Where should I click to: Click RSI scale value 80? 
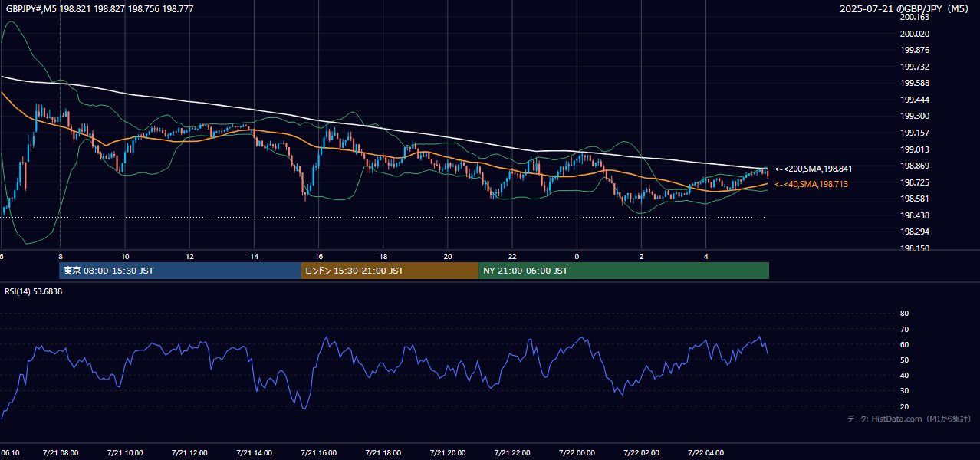[904, 314]
